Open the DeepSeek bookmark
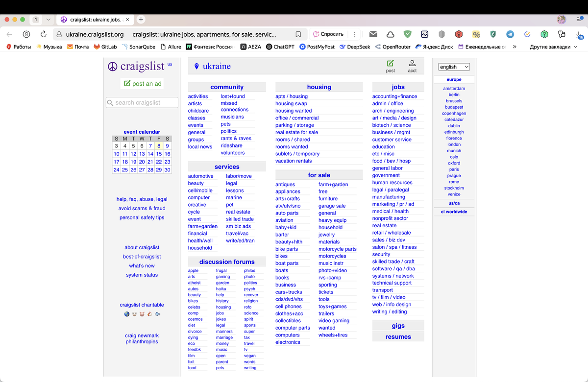This screenshot has height=382, width=588. (x=354, y=47)
